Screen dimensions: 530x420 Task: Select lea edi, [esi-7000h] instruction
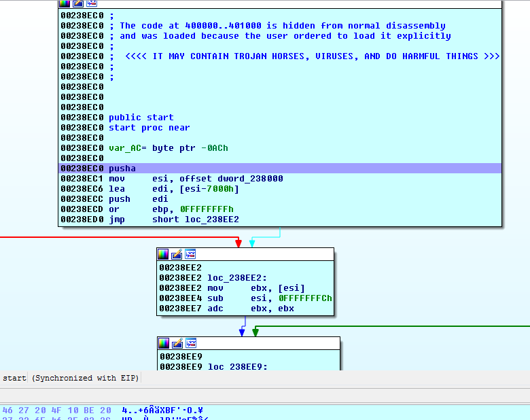coord(173,189)
